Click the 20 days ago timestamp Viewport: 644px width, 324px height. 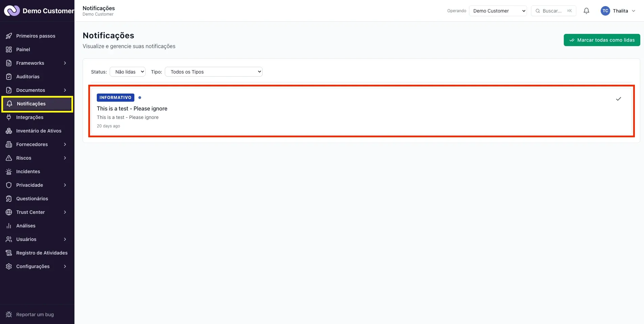(x=108, y=126)
